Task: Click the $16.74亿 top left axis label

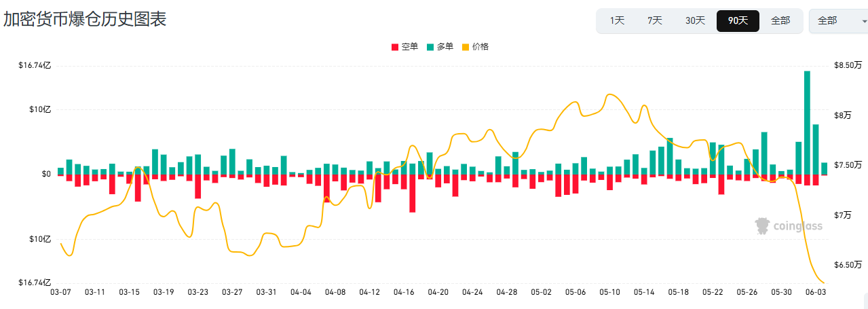Action: [35, 65]
